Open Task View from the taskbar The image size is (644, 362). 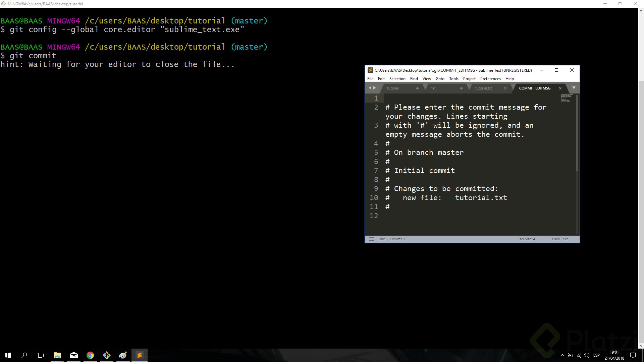click(x=40, y=355)
